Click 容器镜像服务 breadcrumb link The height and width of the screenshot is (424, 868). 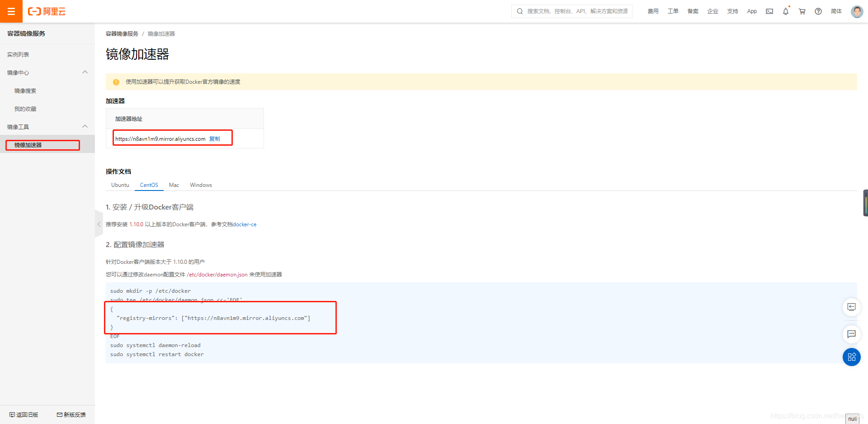122,34
